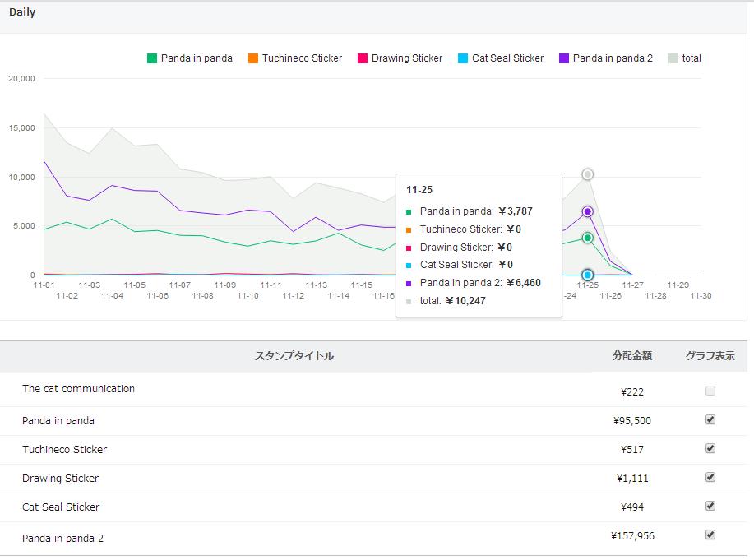Screen dimensions: 754x560
Task: Click the Drawing Sticker pink legend swatch
Action: (362, 58)
